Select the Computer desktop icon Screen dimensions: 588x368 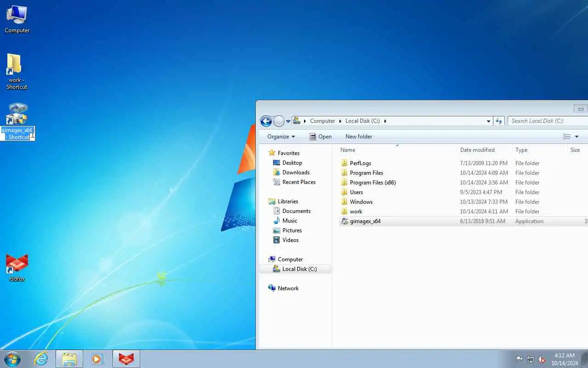click(17, 19)
